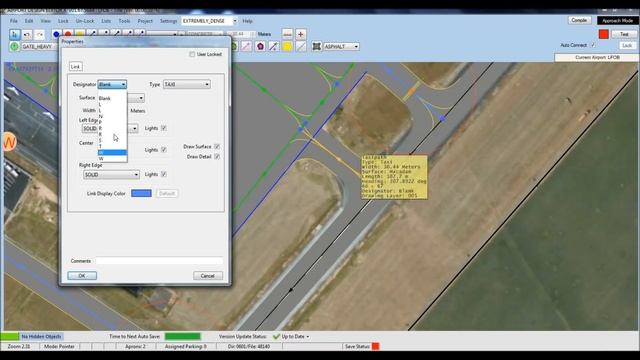Toggle the User Locked checkbox
The height and width of the screenshot is (360, 640).
tap(192, 54)
